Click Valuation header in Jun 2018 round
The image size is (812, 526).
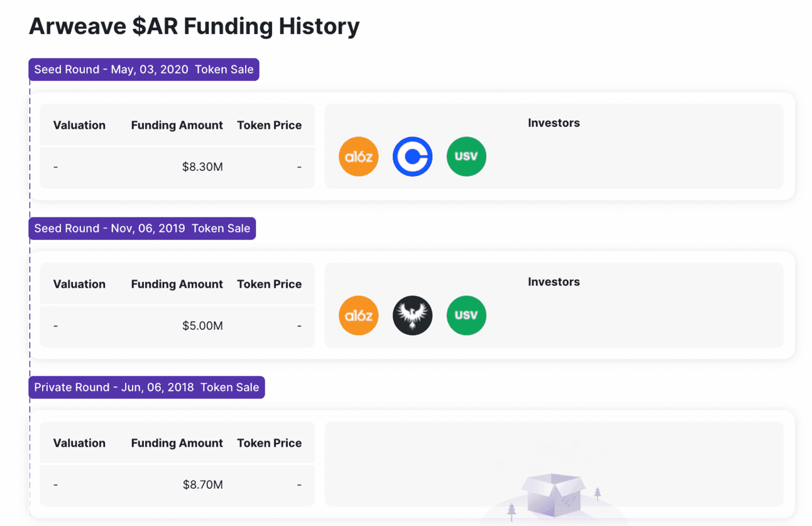(x=79, y=443)
